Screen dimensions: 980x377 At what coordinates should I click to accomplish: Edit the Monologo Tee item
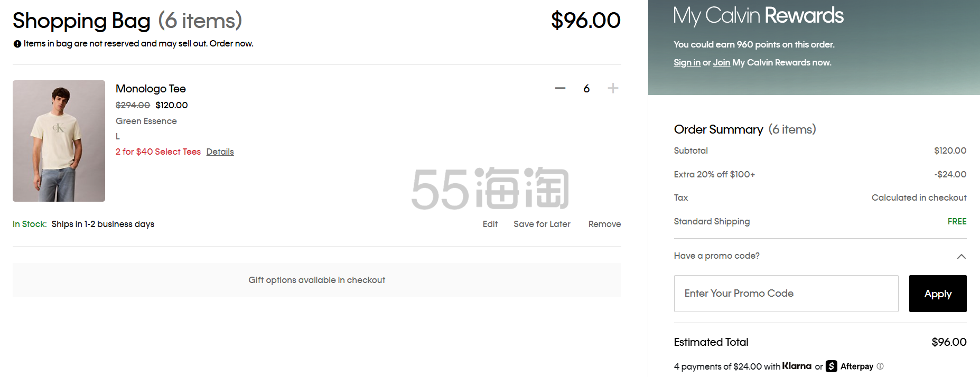point(490,224)
